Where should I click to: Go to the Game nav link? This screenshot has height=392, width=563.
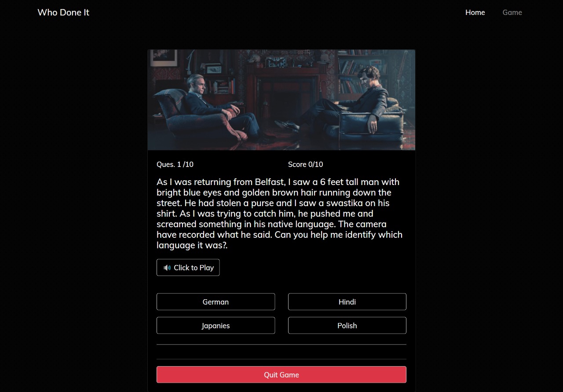point(512,12)
